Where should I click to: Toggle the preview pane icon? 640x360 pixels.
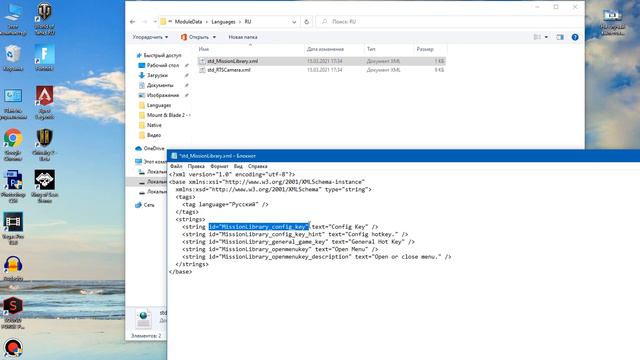[x=560, y=37]
